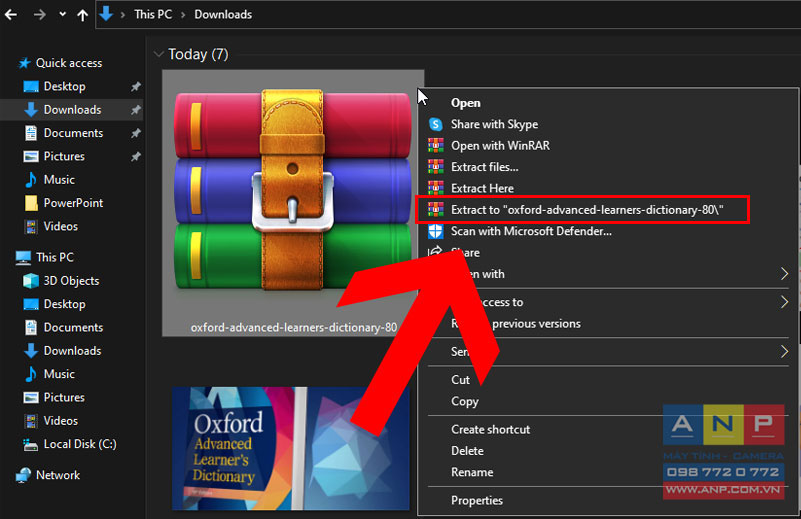Open Quick access in sidebar
The image size is (801, 519).
pos(68,63)
